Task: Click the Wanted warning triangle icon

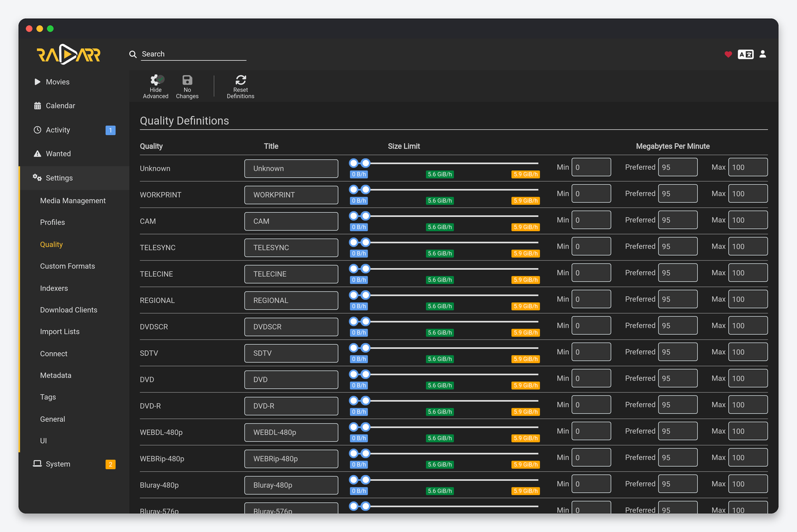Action: coord(38,154)
